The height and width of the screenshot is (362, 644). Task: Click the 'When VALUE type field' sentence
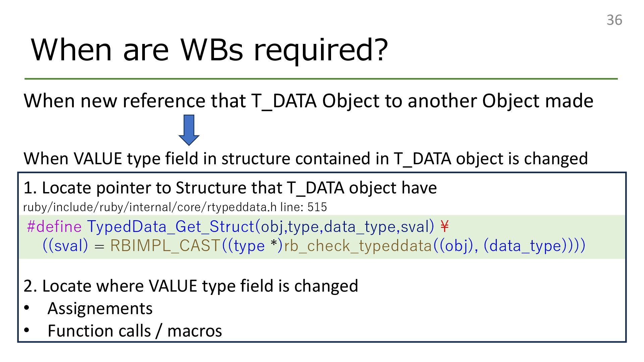(x=306, y=159)
